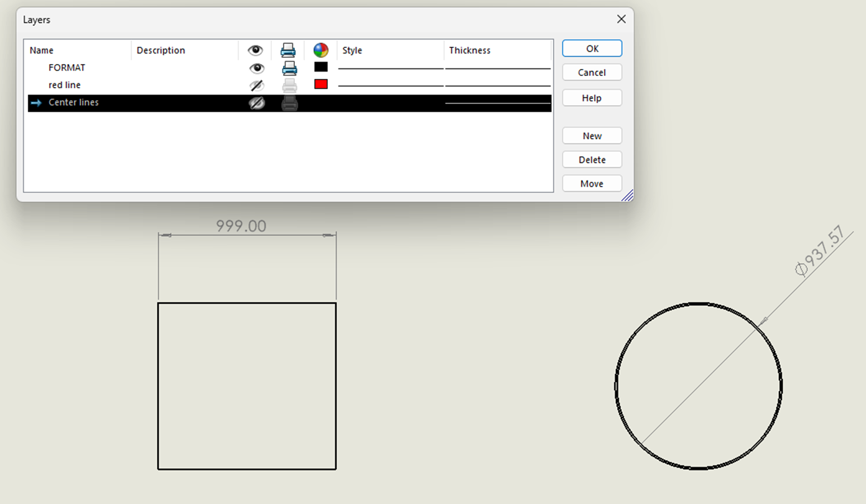866x504 pixels.
Task: Show the hidden red line layer
Action: [256, 85]
